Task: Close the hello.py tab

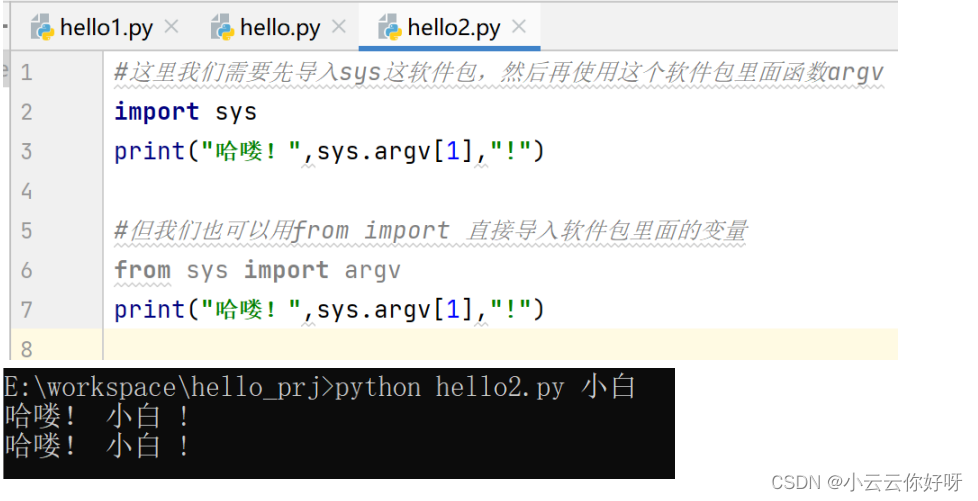Action: (339, 27)
